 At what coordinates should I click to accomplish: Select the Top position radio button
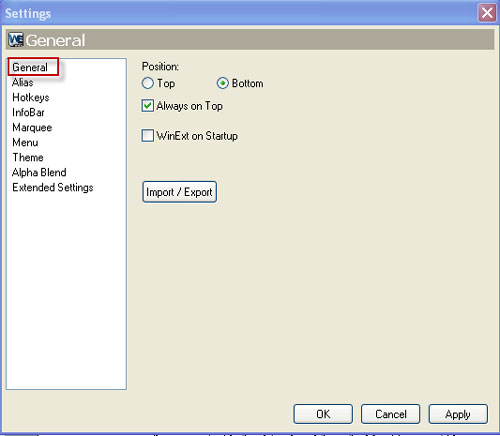(x=148, y=83)
